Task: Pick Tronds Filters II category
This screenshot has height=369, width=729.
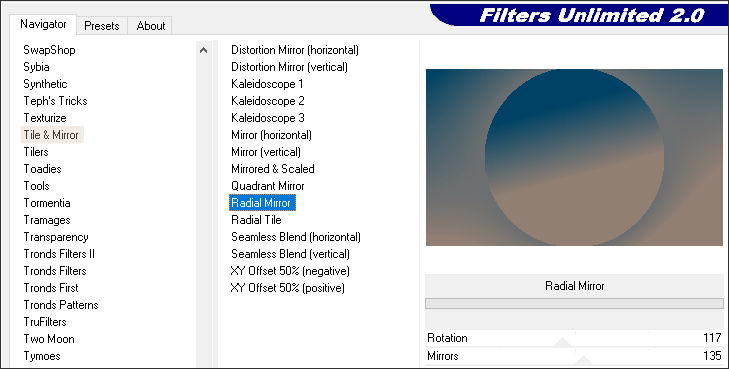Action: pos(59,254)
